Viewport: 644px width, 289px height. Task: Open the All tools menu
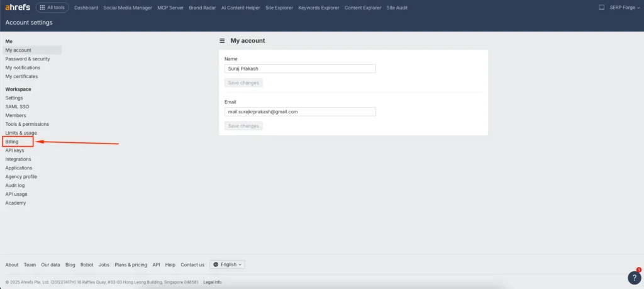click(x=52, y=8)
